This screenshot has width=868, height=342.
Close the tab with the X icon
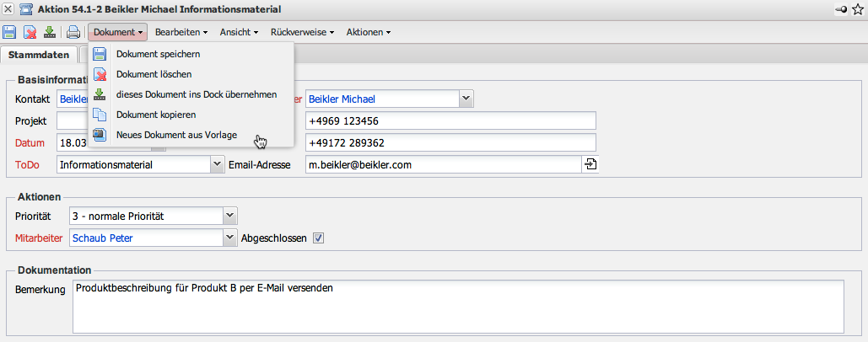8,8
